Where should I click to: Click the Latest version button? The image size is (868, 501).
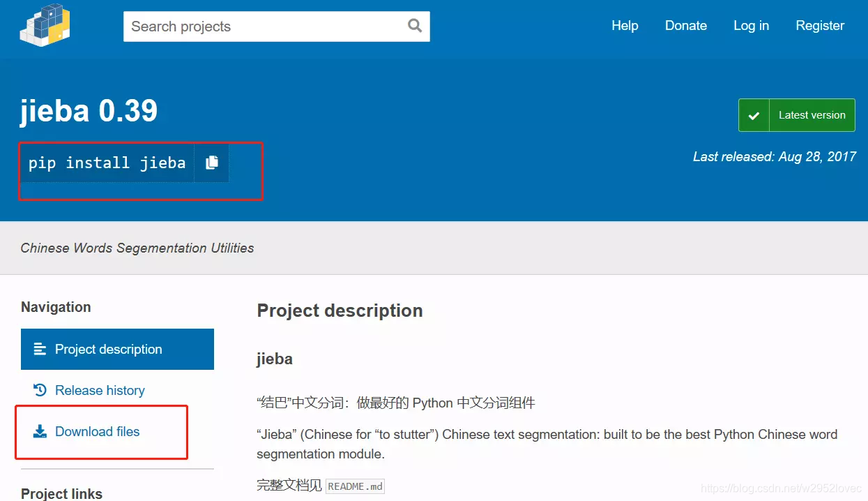[x=797, y=115]
